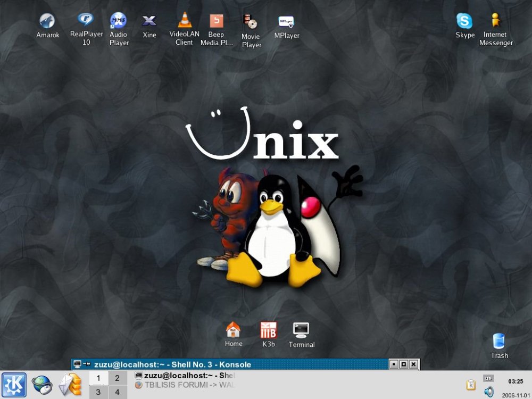Minimize the Konsole window
The height and width of the screenshot is (399, 532).
394,364
